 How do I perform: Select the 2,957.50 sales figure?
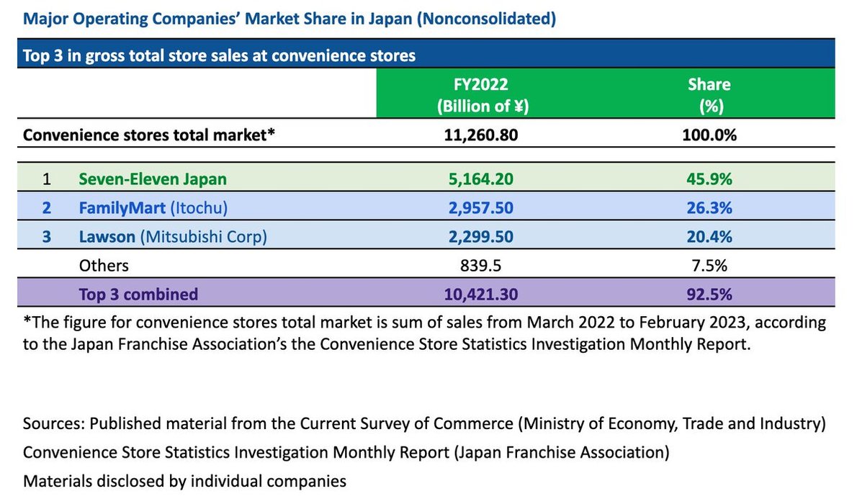coord(481,208)
